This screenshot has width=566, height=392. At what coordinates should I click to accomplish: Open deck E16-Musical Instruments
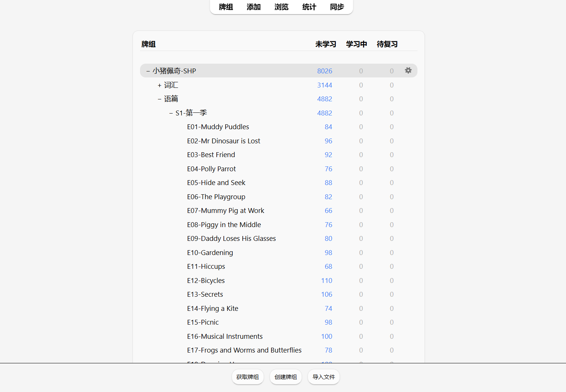point(225,337)
